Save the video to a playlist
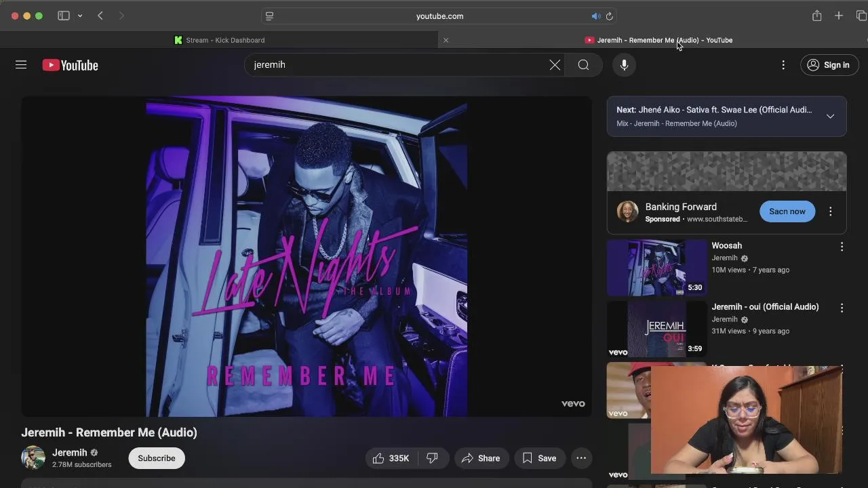Image resolution: width=868 pixels, height=488 pixels. pos(540,458)
